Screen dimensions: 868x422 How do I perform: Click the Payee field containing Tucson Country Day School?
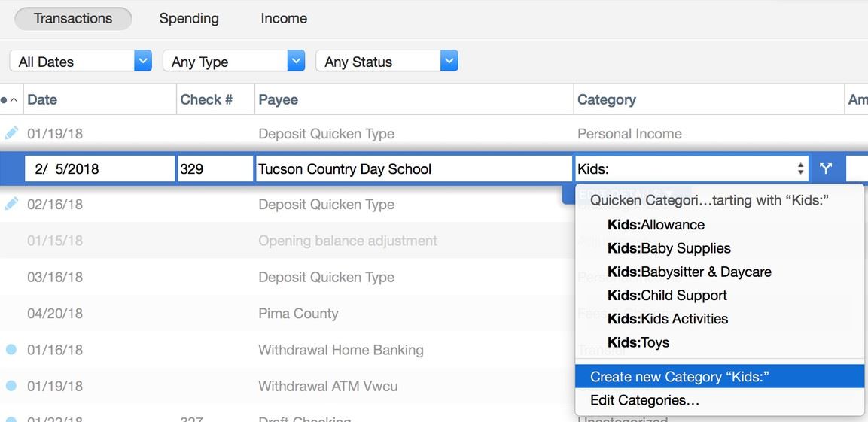click(x=413, y=168)
